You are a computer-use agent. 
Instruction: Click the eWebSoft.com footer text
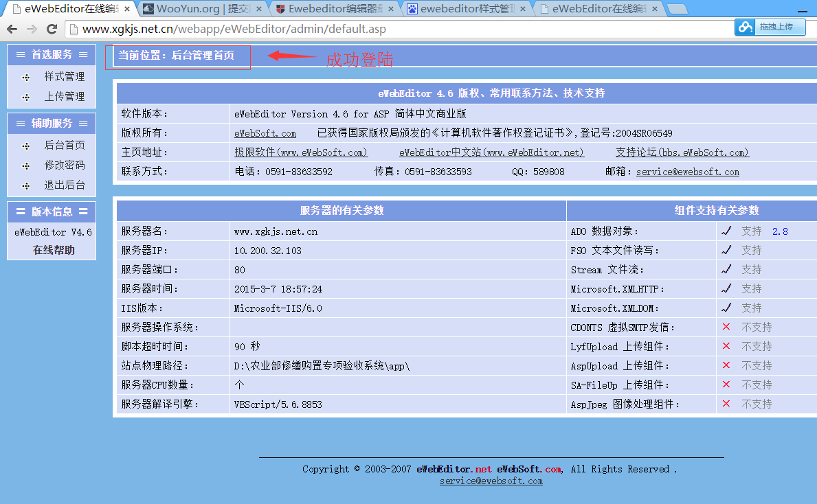pos(529,469)
